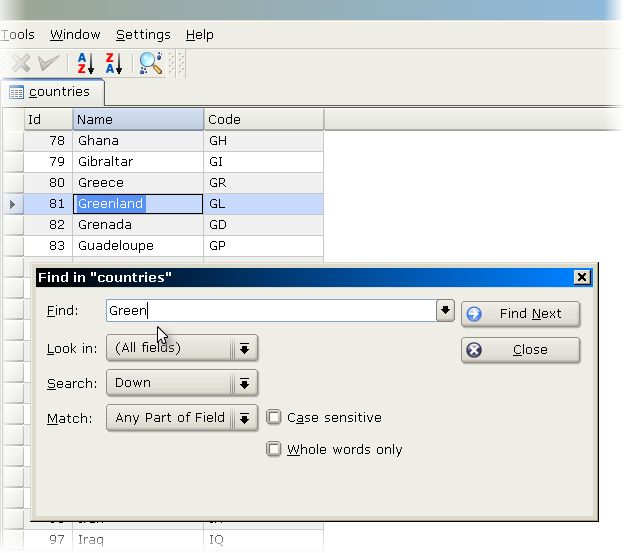Click the apply changes checkmark icon
628x553 pixels.
tap(48, 63)
